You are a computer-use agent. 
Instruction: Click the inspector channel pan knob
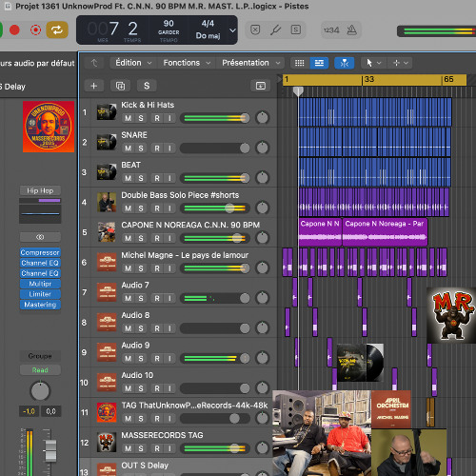tap(40, 391)
